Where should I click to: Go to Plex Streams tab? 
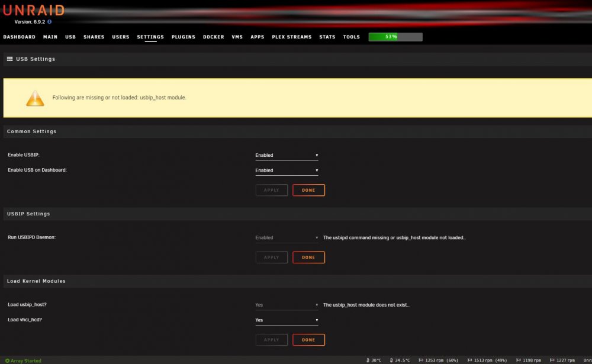[x=291, y=37]
